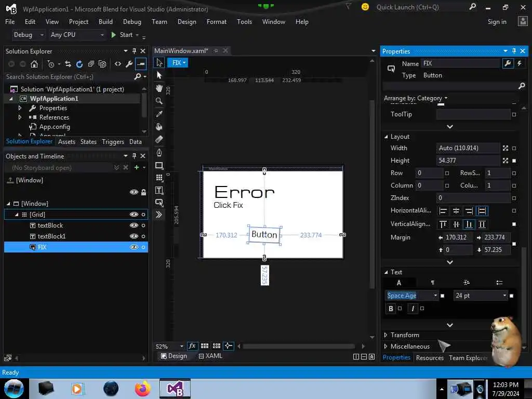Click Sign in link
The width and height of the screenshot is (532, 399).
(x=497, y=22)
